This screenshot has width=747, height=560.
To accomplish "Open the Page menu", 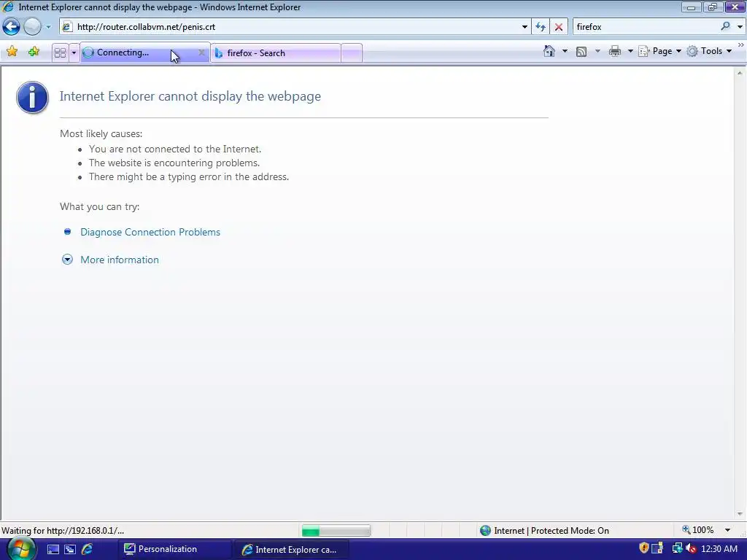I will [659, 51].
